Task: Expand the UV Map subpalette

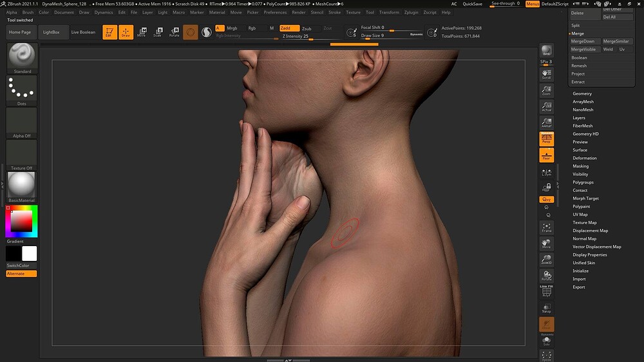Action: coord(580,214)
